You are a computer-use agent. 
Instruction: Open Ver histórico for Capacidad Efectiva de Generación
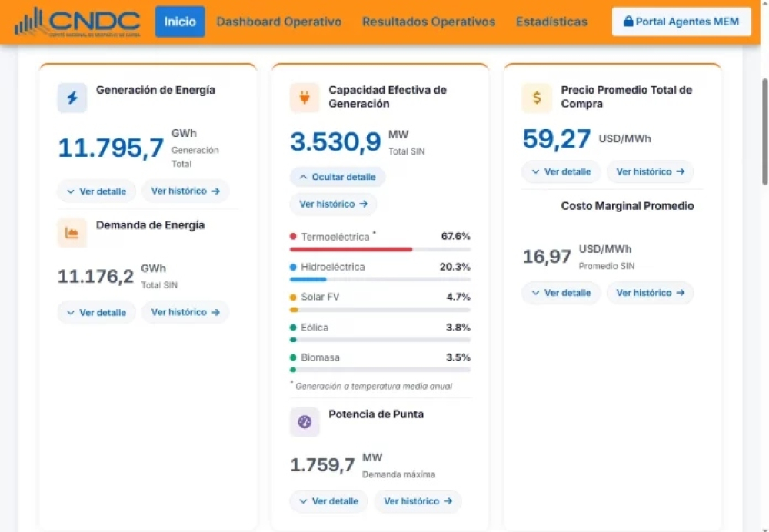(334, 204)
